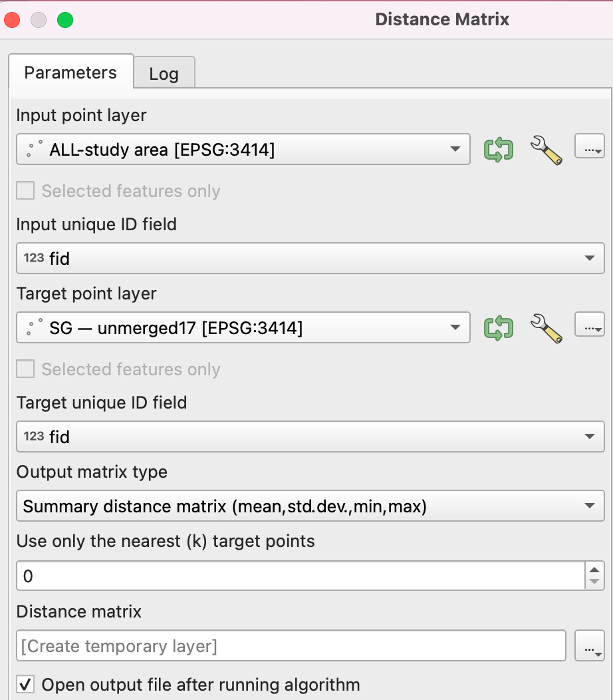Expand the Input point layer dropdown
The width and height of the screenshot is (613, 700).
[x=243, y=149]
